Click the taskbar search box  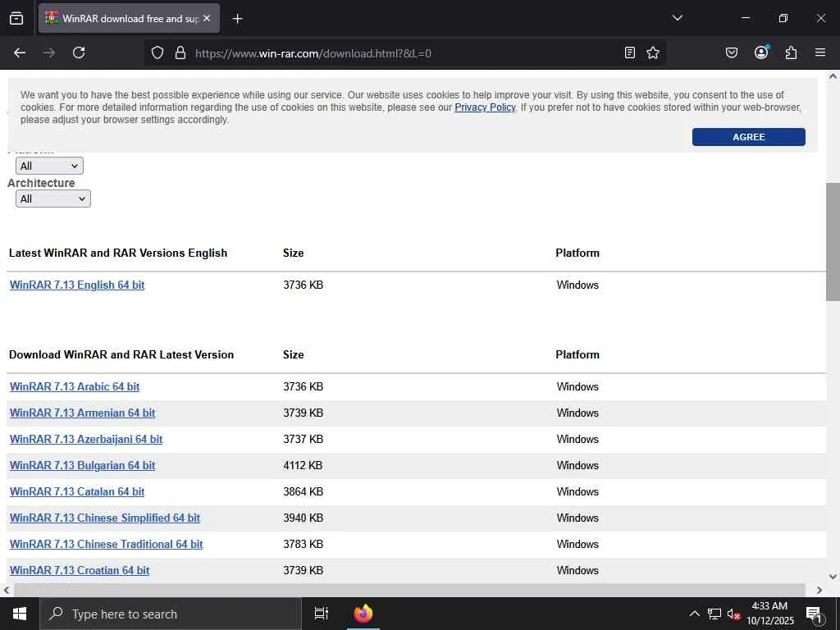click(x=171, y=614)
